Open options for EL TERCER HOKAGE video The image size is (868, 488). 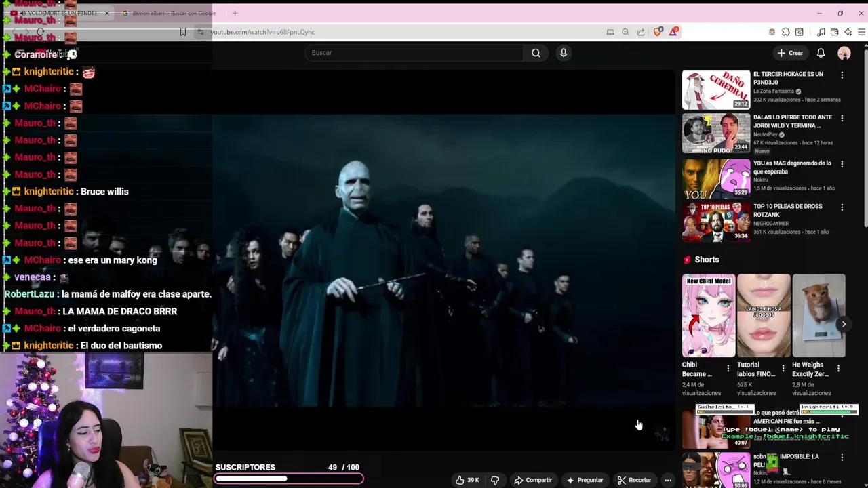(842, 75)
